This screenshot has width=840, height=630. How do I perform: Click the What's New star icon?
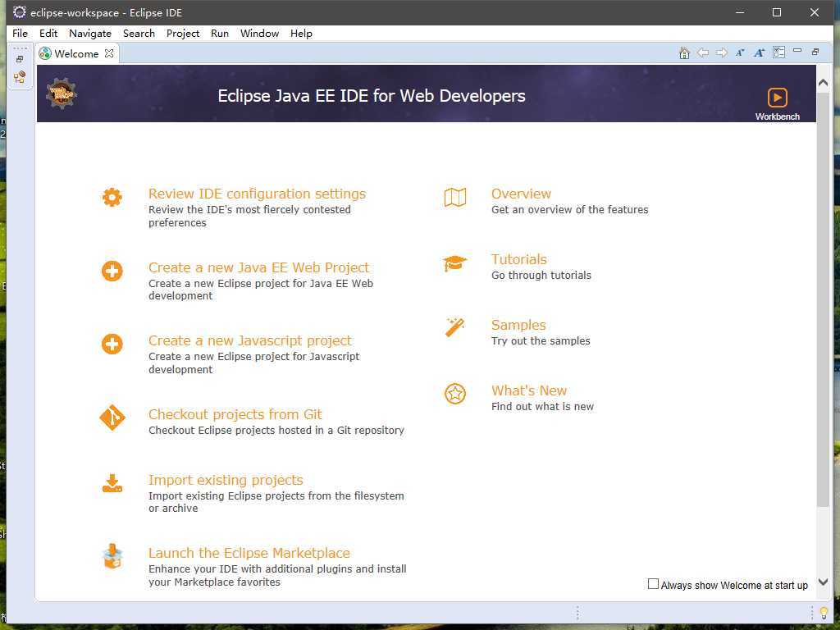[x=454, y=394]
